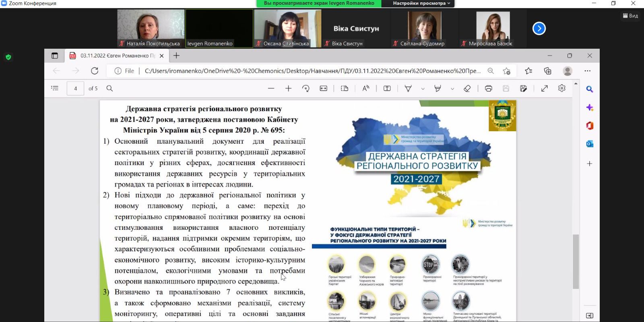Print the PDF document
Viewport: 644px width, 322px height.
[488, 89]
